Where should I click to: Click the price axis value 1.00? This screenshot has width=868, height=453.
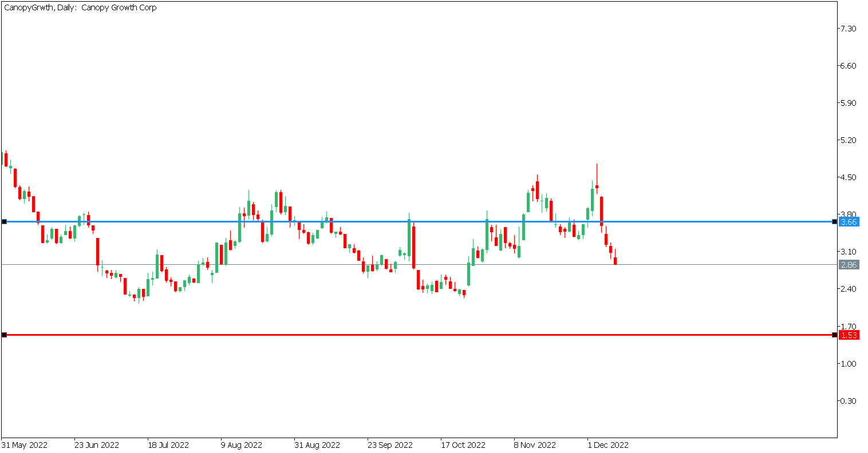point(848,364)
